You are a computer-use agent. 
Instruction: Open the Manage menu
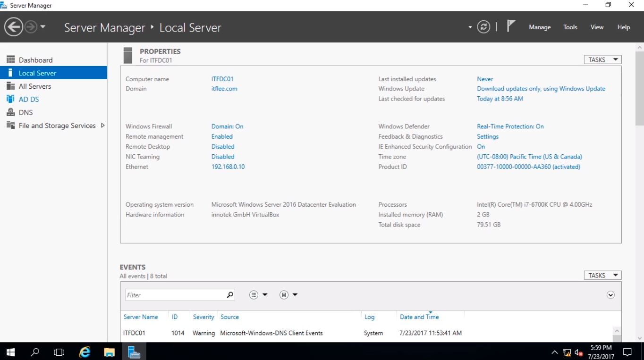pyautogui.click(x=540, y=27)
